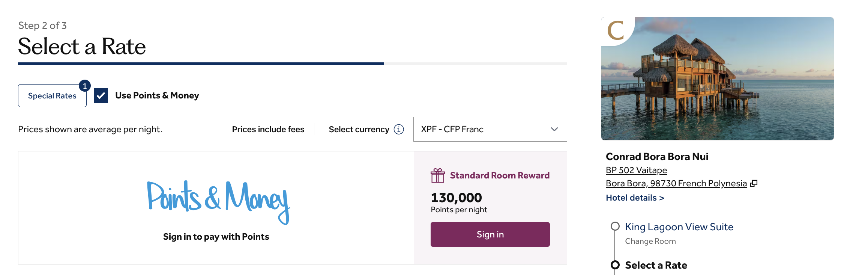Click the chevron arrow in the currency selector

[554, 129]
